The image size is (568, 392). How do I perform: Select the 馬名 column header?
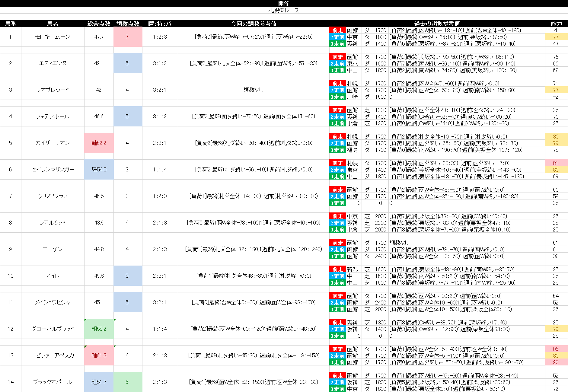pos(53,24)
